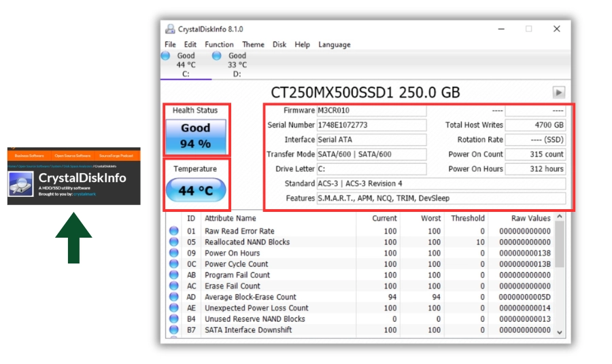Click the status orb for Raw Read Error Rate

point(173,231)
